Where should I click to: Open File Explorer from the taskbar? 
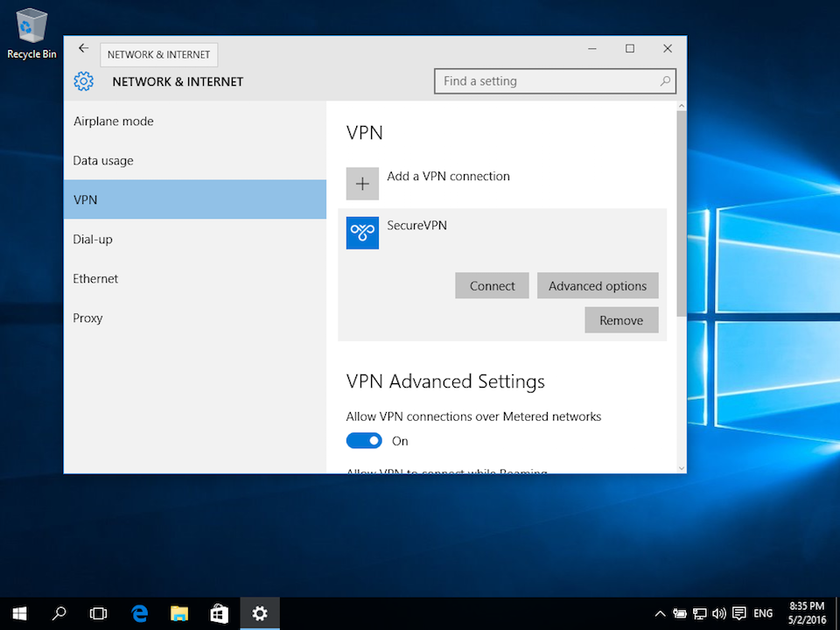click(x=179, y=613)
